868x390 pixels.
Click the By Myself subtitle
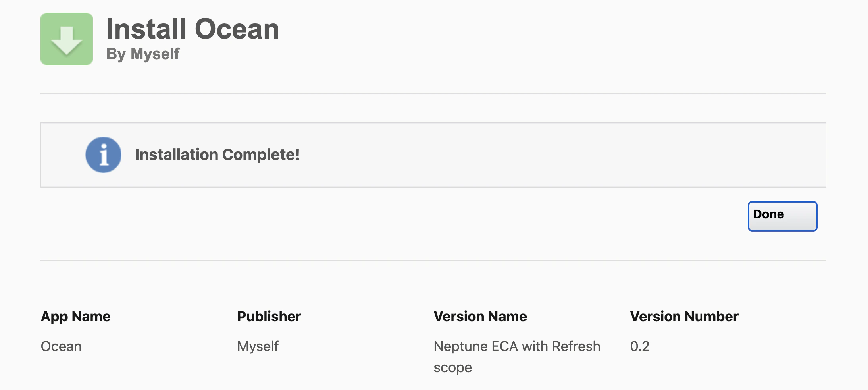pos(143,54)
